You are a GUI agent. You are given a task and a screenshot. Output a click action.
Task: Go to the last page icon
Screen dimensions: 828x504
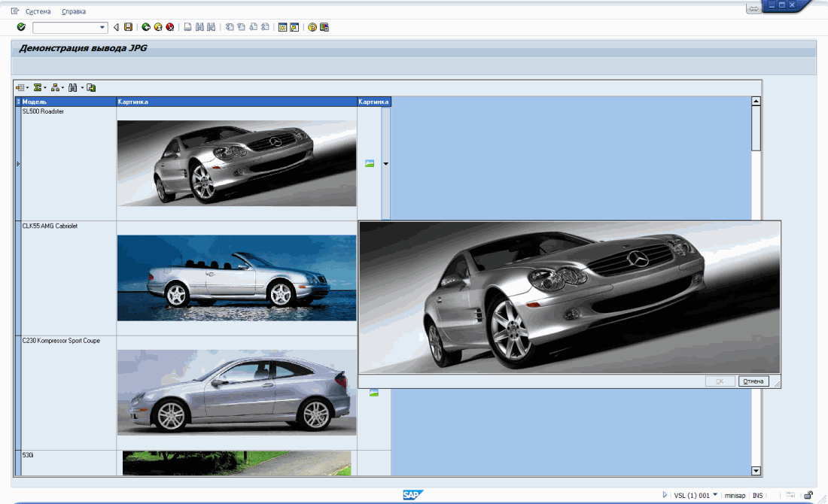[265, 27]
